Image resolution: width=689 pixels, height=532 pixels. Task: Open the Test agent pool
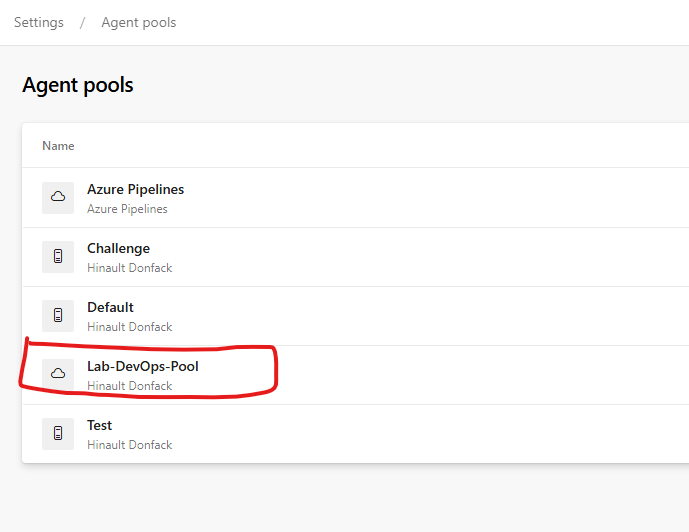pyautogui.click(x=99, y=425)
